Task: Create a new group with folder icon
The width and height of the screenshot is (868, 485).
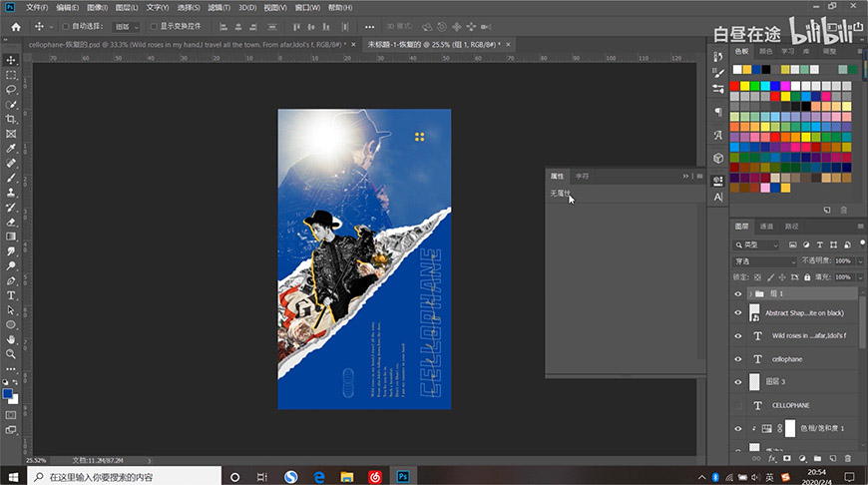Action: 818,458
